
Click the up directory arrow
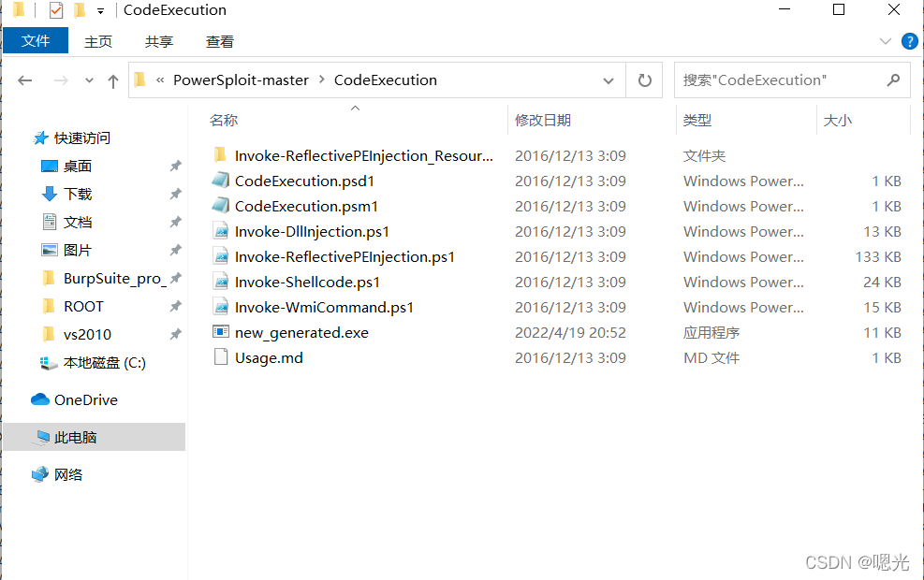coord(113,80)
